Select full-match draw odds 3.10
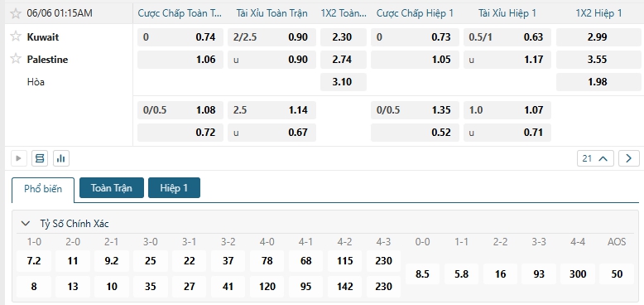 click(342, 82)
